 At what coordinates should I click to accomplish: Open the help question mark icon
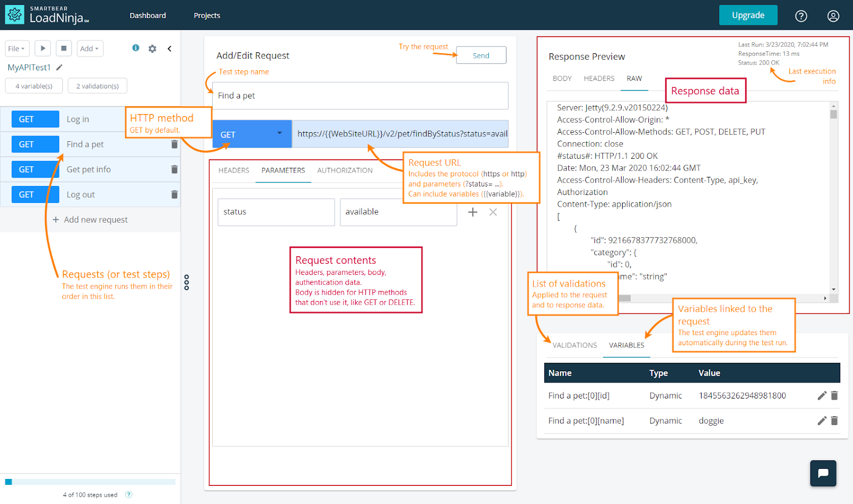(x=801, y=16)
